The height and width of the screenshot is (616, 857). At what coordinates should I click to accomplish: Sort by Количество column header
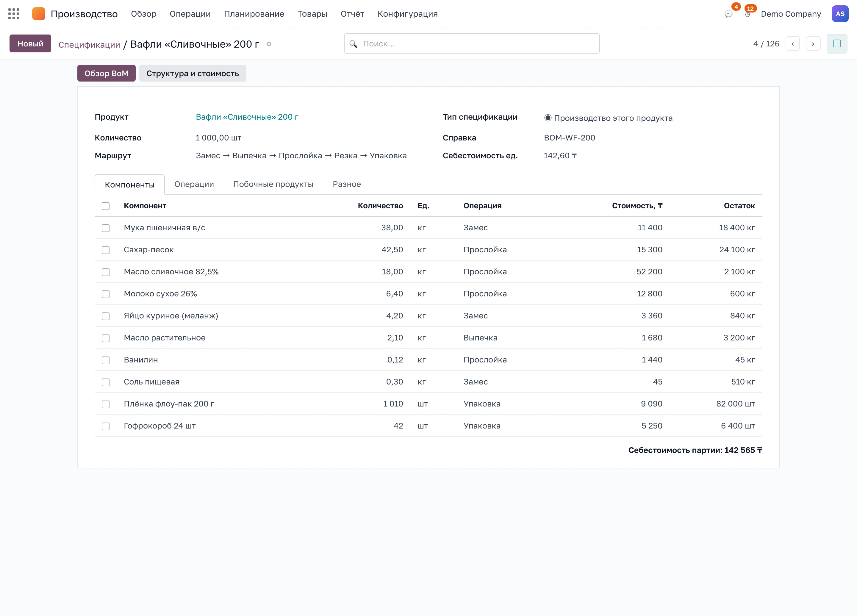tap(380, 206)
